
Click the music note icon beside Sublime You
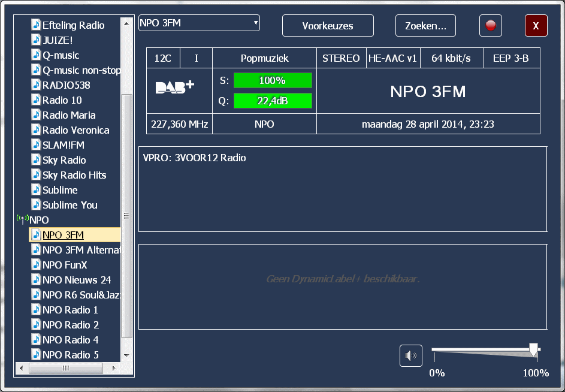click(x=36, y=205)
